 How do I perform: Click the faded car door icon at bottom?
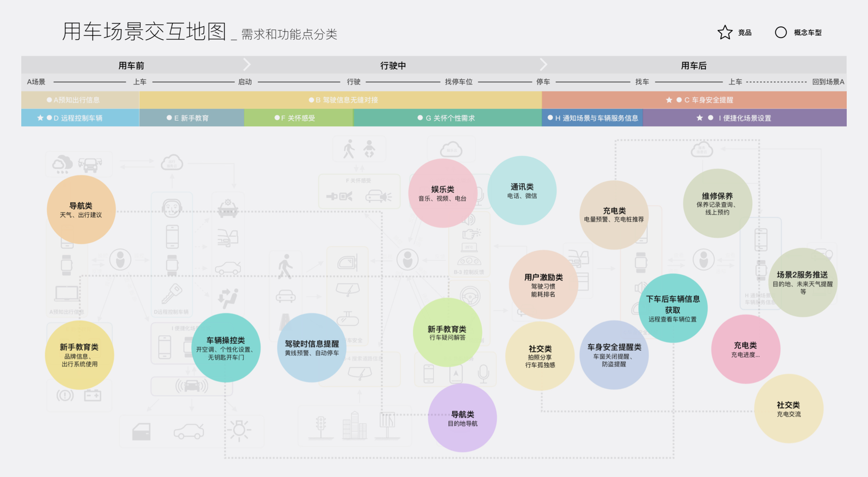coord(141,431)
